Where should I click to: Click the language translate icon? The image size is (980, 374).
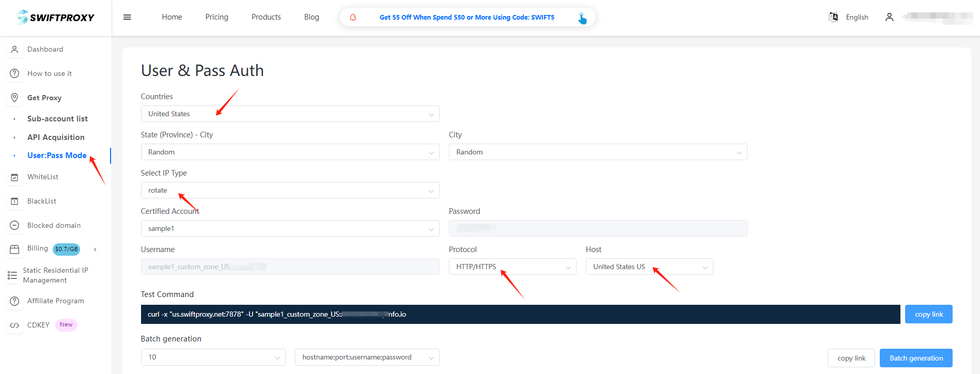[x=833, y=17]
